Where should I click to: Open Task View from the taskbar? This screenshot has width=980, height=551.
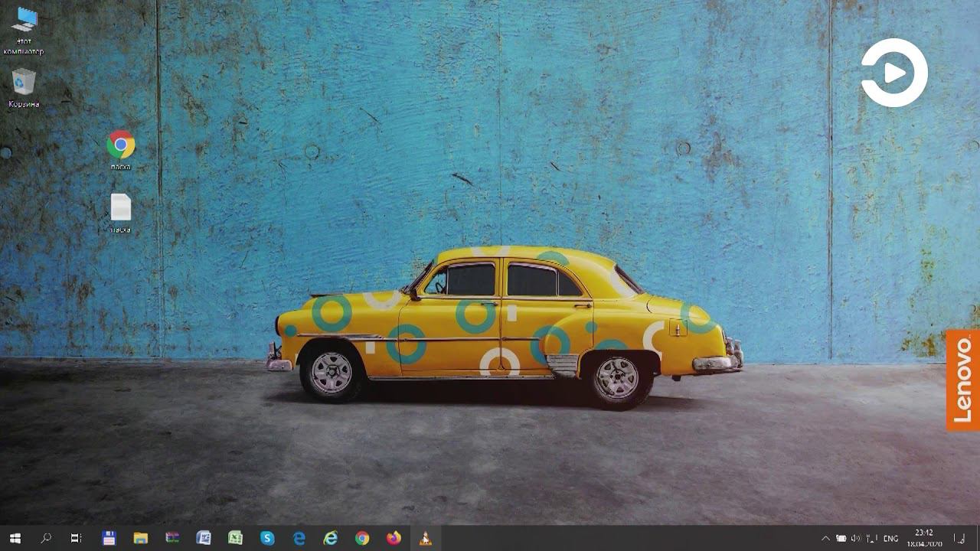pos(76,538)
